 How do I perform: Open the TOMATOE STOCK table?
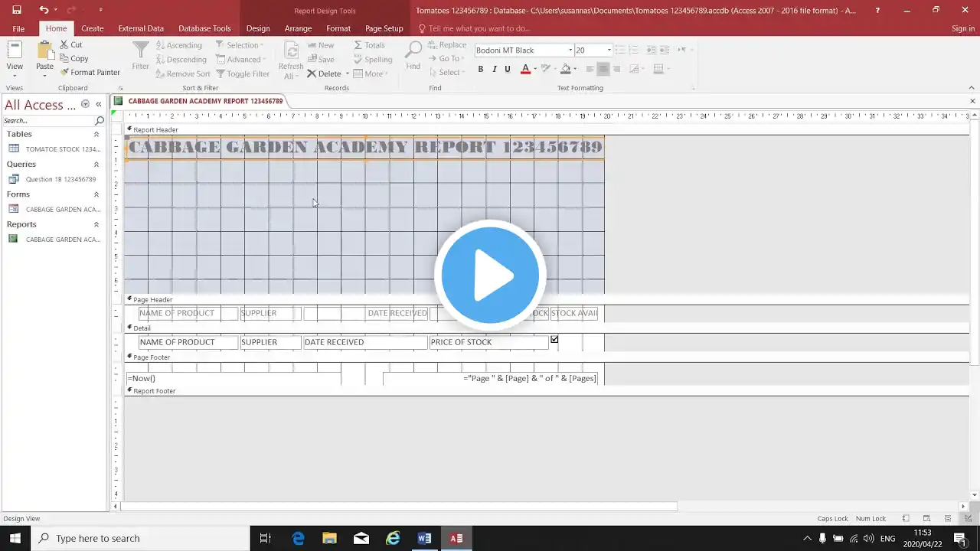tap(55, 149)
